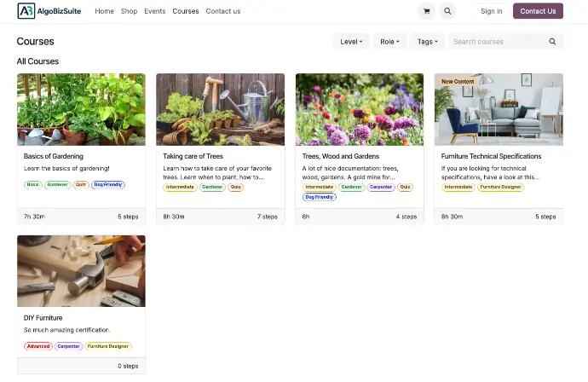
Task: Click the AlgoBizSuite logo
Action: pyautogui.click(x=49, y=11)
